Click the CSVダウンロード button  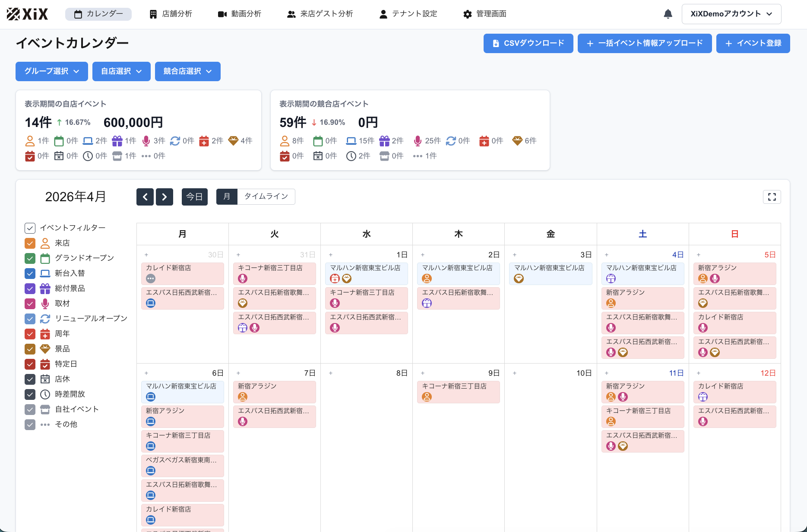(x=529, y=44)
